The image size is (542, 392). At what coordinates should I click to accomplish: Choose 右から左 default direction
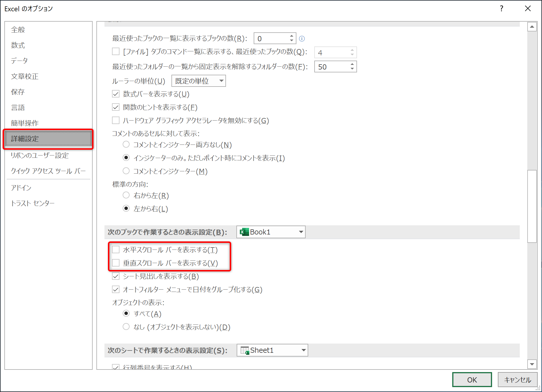pos(126,195)
